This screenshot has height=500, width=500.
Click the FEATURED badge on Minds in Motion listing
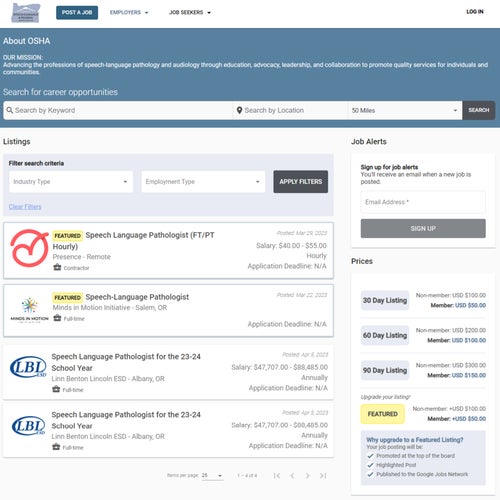(x=68, y=297)
